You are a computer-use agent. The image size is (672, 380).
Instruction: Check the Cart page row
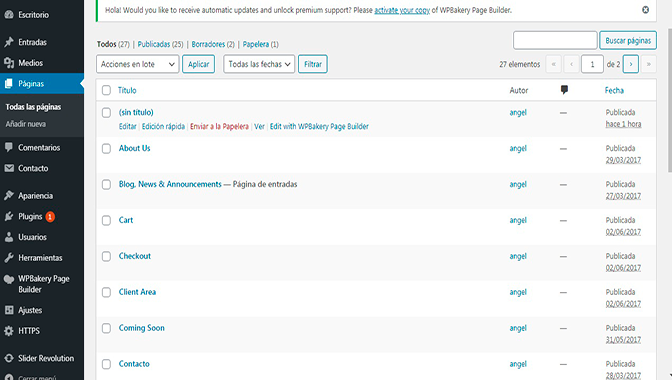pos(106,220)
